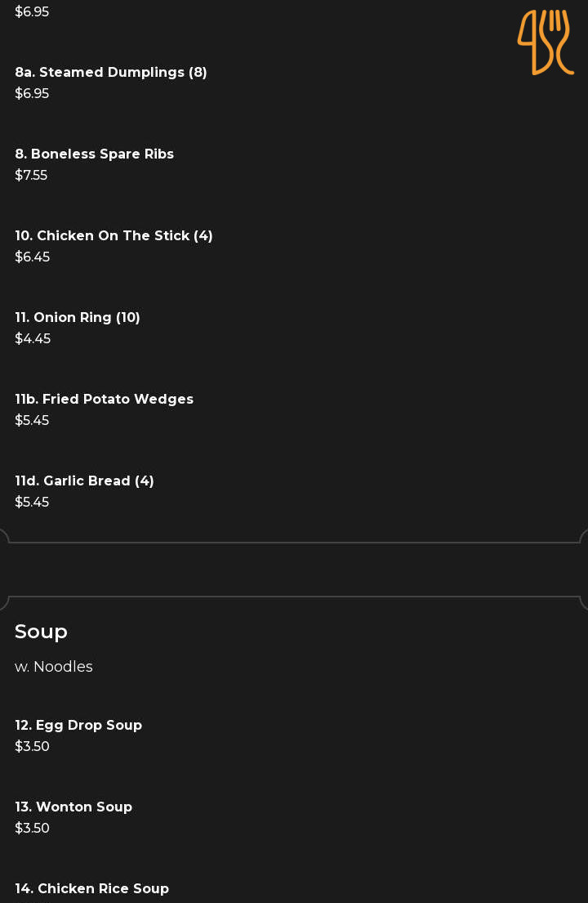This screenshot has height=903, width=588.
Task: Choose 14. Chicken Rice Soup item
Action: tap(92, 888)
